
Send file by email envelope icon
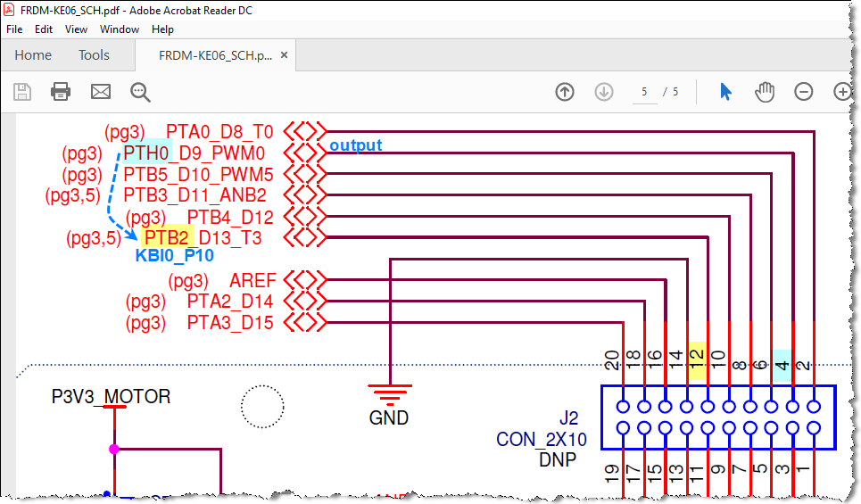click(x=101, y=92)
